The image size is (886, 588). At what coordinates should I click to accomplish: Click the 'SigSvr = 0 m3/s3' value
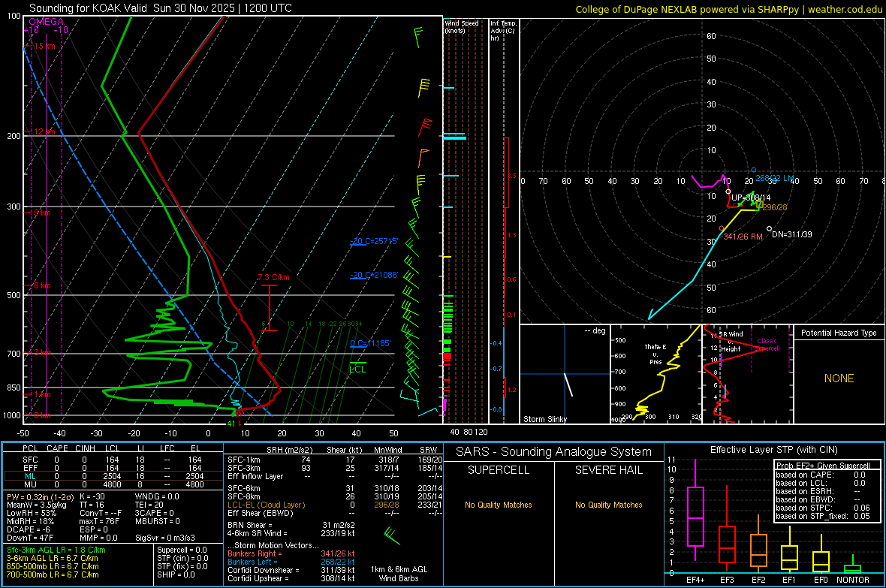[x=165, y=538]
